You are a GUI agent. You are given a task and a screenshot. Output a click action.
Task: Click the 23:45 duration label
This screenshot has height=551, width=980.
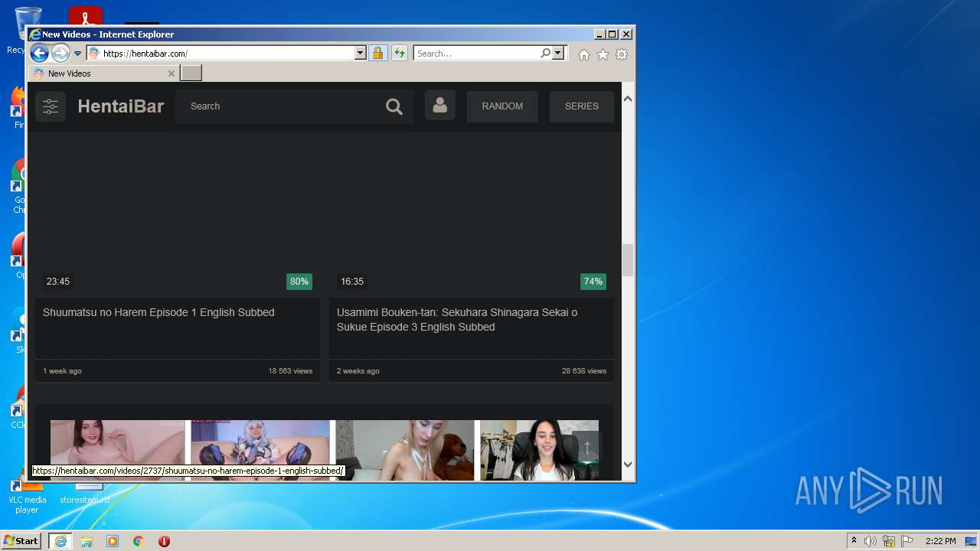pyautogui.click(x=58, y=282)
